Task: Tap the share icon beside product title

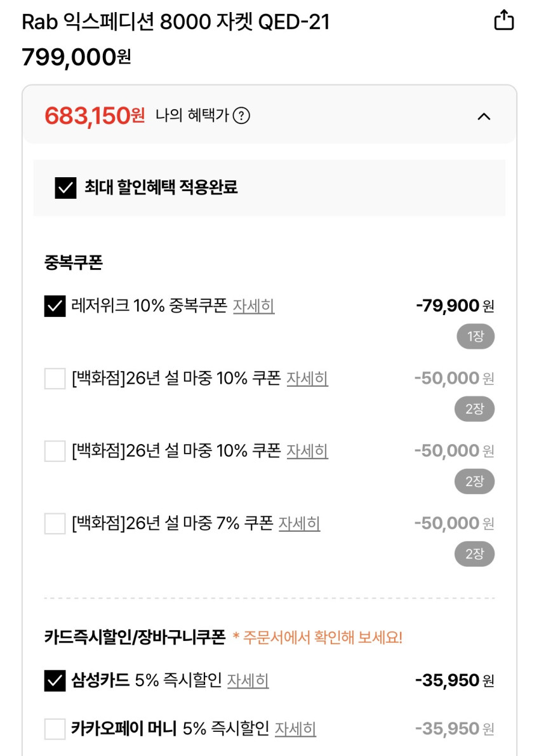Action: tap(503, 20)
